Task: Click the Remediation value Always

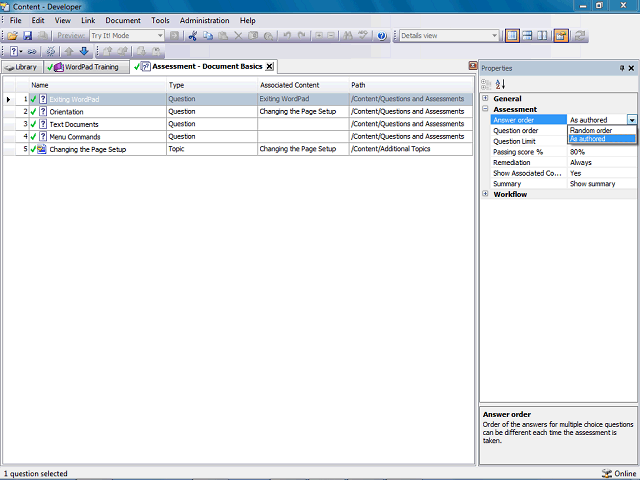Action: tap(602, 162)
